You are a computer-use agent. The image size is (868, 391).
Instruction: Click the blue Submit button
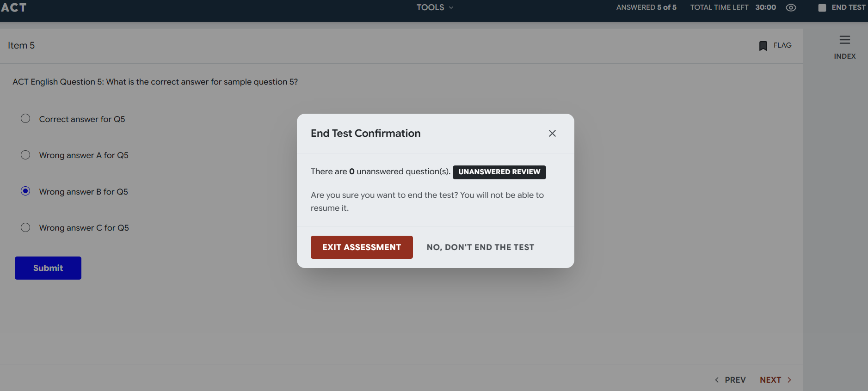point(48,268)
